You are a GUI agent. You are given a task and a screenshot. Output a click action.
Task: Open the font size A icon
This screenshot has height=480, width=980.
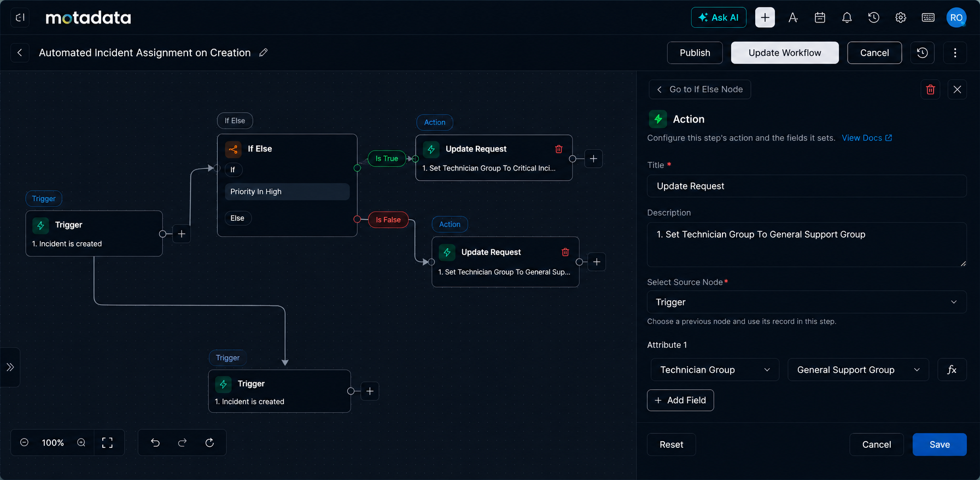pyautogui.click(x=792, y=17)
